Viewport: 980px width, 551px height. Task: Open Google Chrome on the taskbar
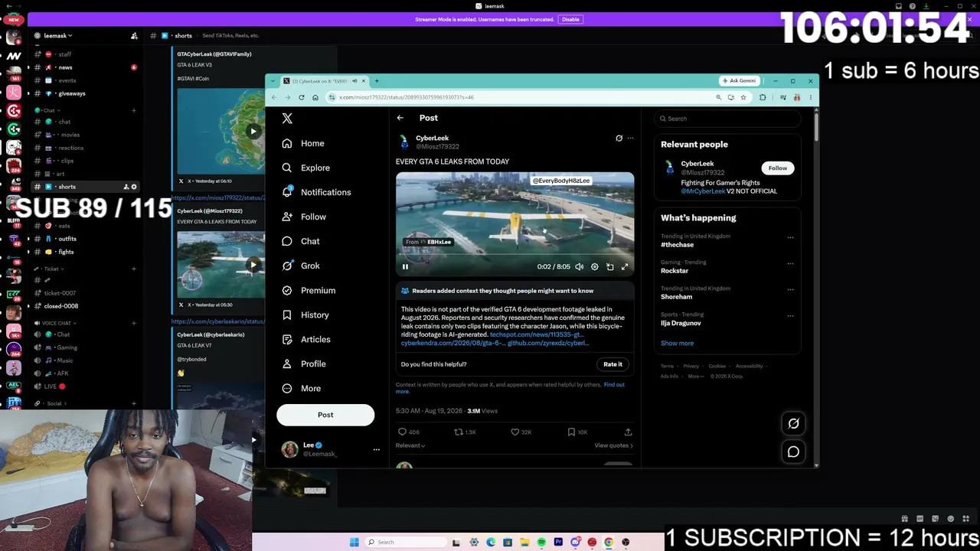click(609, 543)
